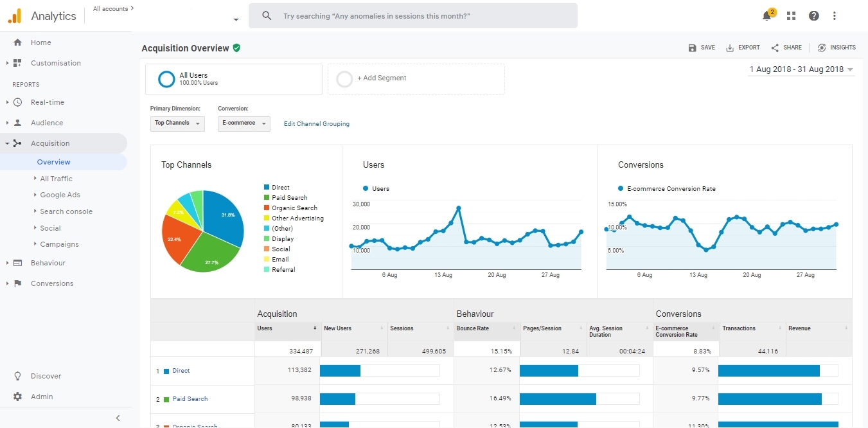Click the Edit Channel Grouping link

[x=317, y=124]
